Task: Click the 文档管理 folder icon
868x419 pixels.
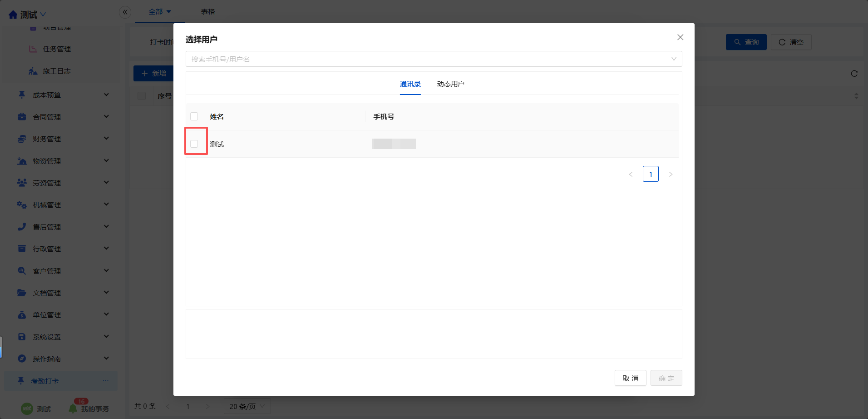Action: pyautogui.click(x=21, y=293)
